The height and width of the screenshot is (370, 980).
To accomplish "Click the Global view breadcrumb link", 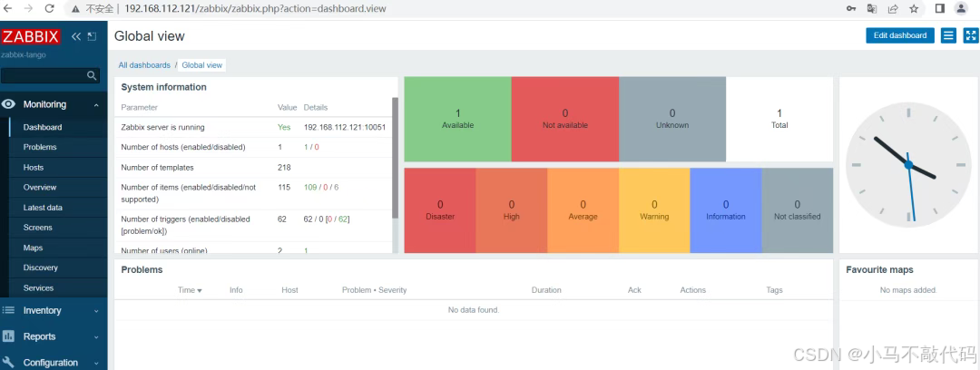I will pos(201,65).
